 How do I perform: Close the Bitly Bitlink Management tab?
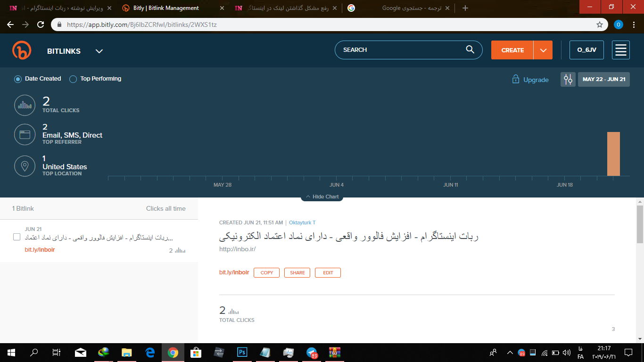222,8
